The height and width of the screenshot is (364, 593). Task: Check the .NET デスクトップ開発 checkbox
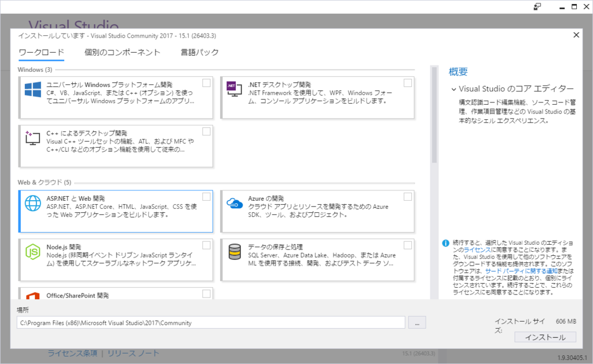click(x=408, y=83)
